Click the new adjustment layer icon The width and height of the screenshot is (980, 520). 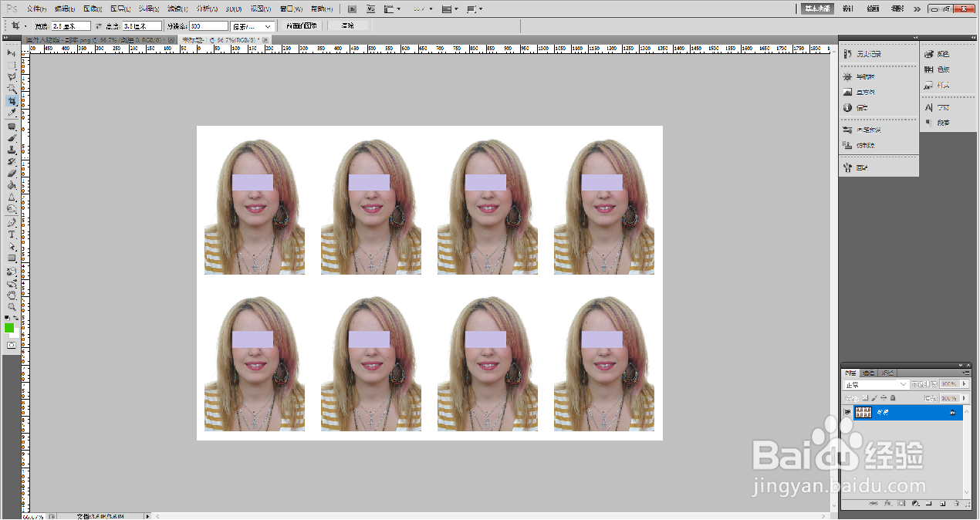pyautogui.click(x=915, y=504)
